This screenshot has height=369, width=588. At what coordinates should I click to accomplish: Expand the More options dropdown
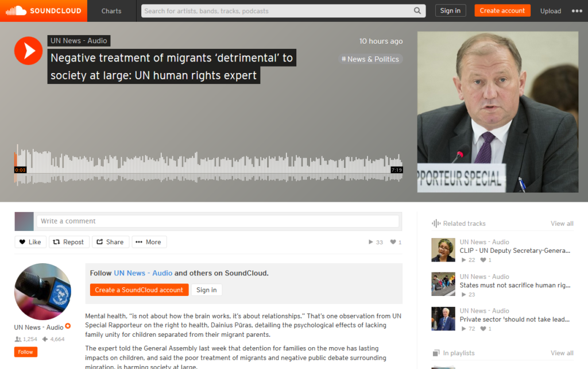click(x=149, y=242)
